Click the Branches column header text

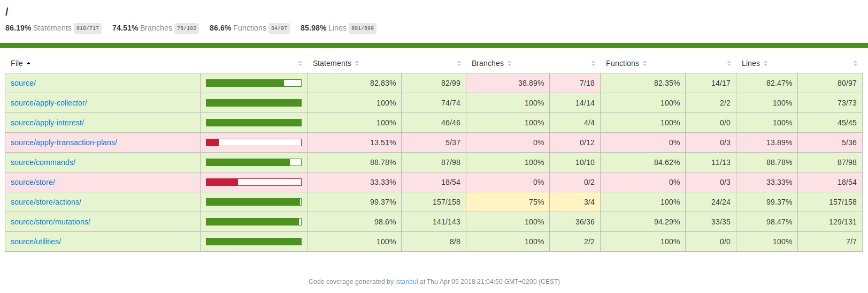point(488,63)
